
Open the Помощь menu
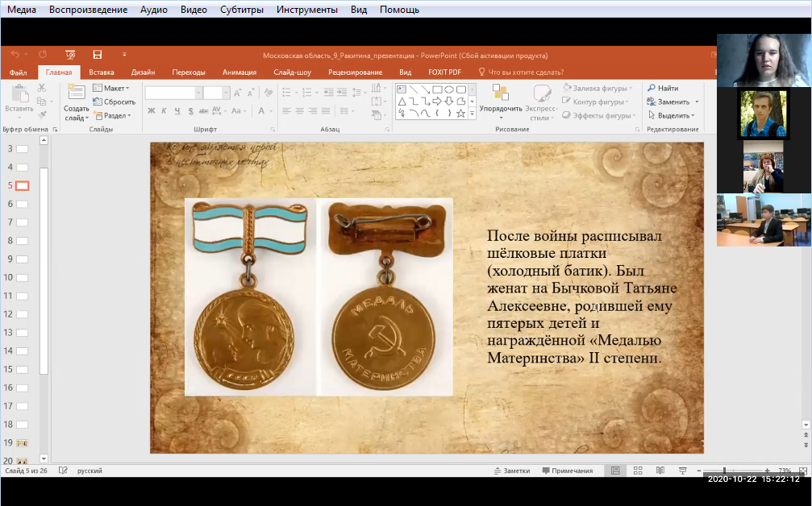tap(399, 10)
